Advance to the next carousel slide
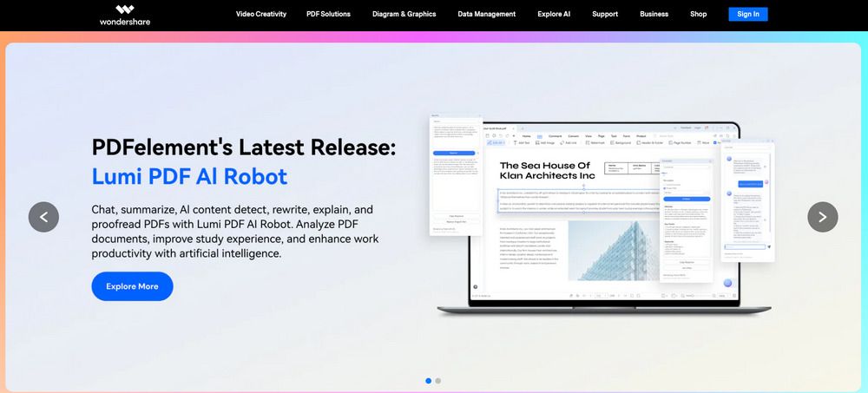This screenshot has height=393, width=868. 823,217
